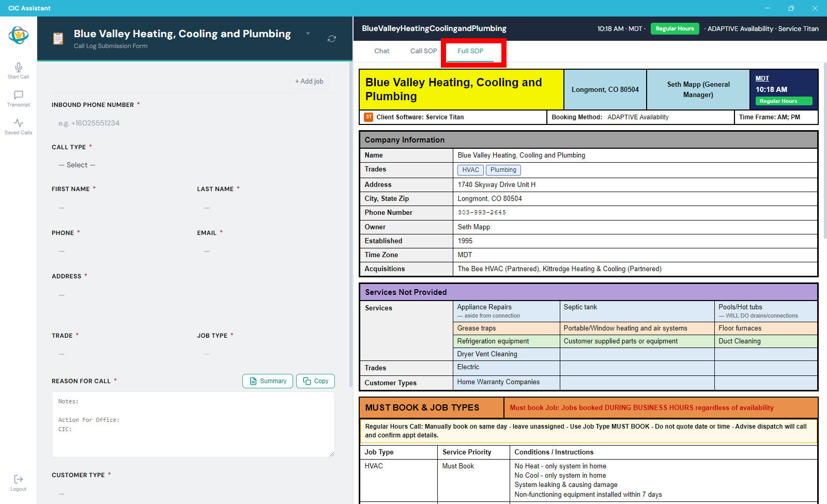This screenshot has height=504, width=827.
Task: Open the Trade dropdown field
Action: click(120, 354)
